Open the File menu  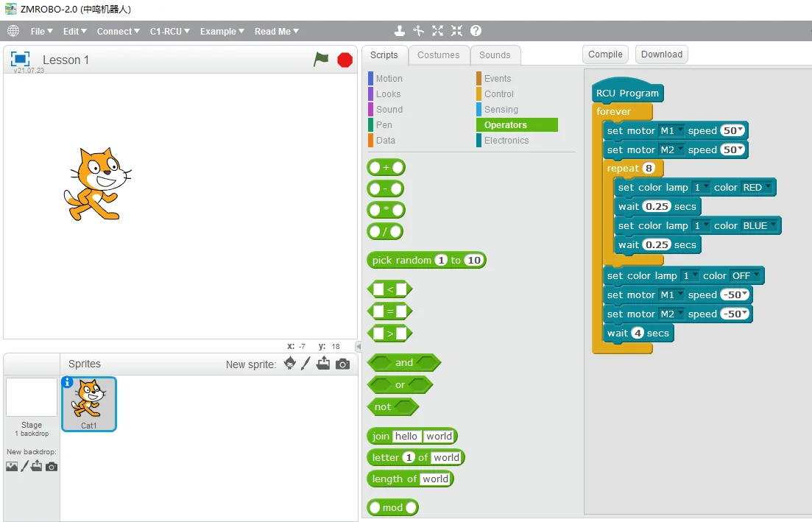(x=41, y=31)
